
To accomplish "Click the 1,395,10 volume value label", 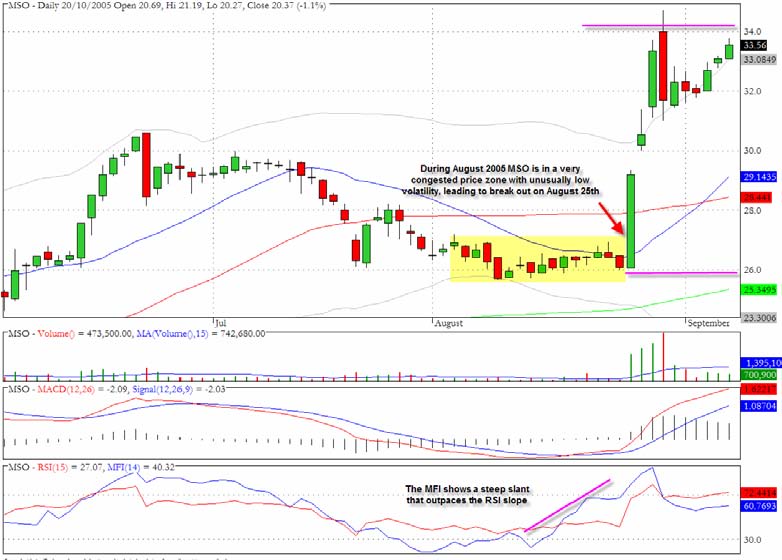I will [x=761, y=363].
